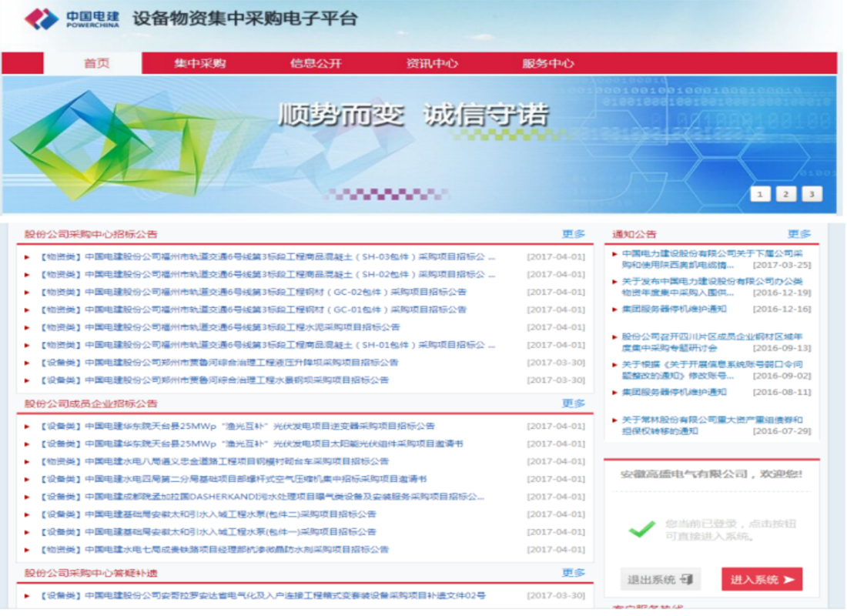Open the SH-02包件 商品混凝土 tender notice
The image size is (847, 616).
[268, 274]
